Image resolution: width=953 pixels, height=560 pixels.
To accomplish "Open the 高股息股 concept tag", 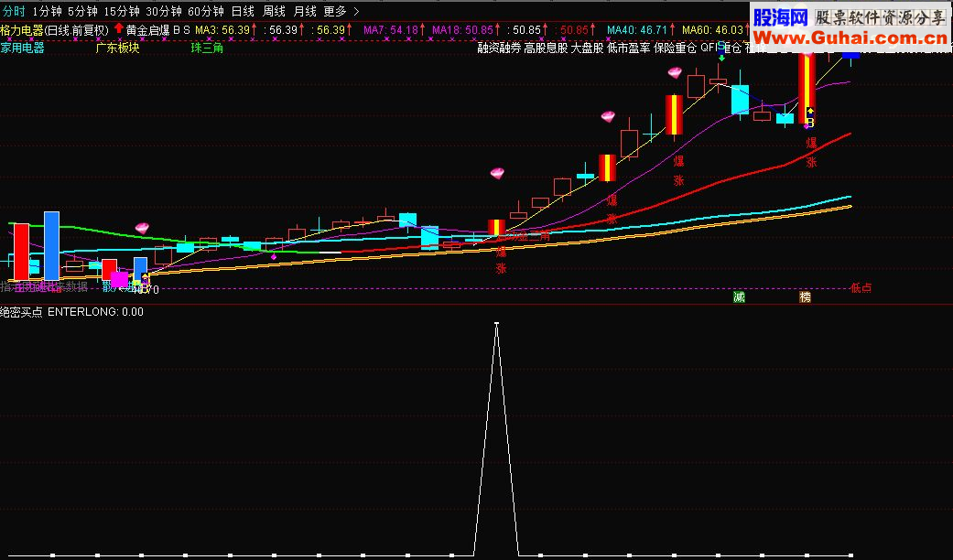I will [546, 48].
